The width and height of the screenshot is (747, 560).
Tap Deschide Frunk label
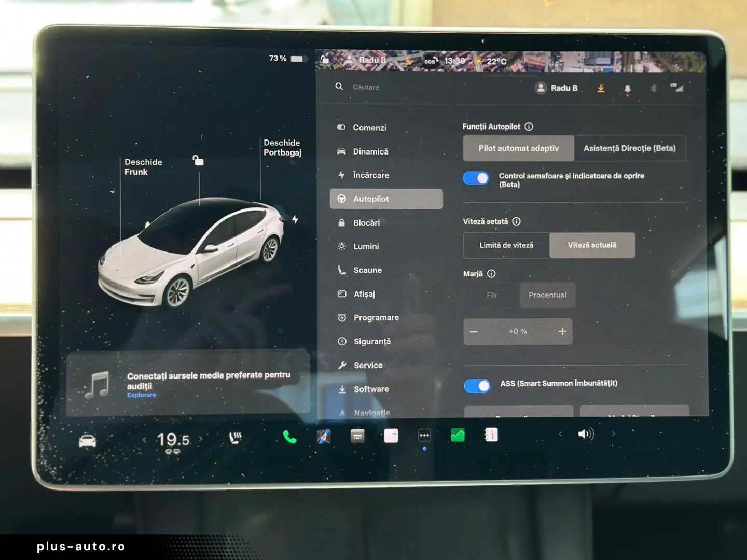(x=143, y=167)
